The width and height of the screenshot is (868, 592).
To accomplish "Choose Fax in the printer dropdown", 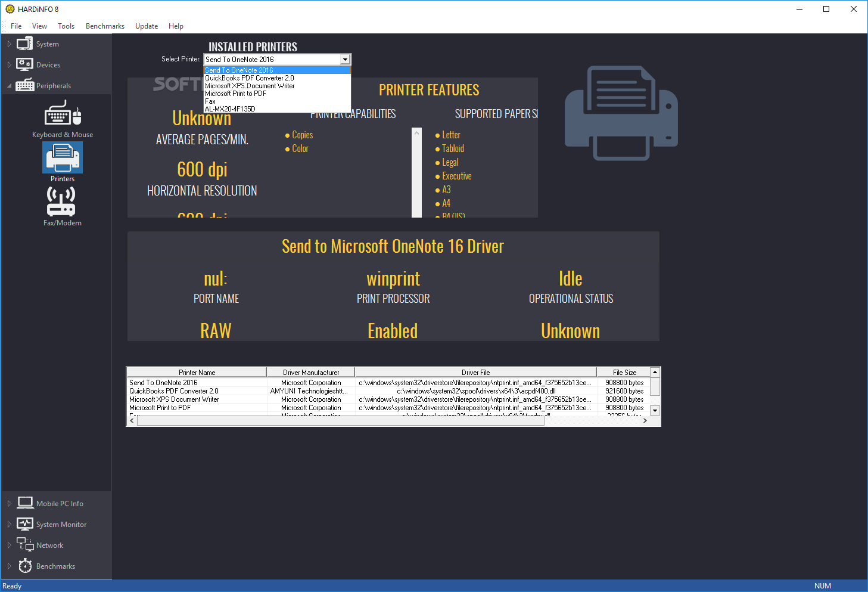I will 277,101.
